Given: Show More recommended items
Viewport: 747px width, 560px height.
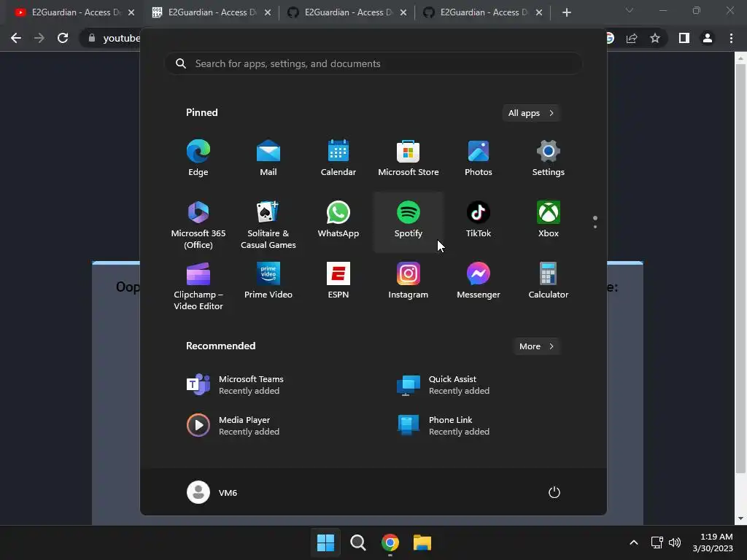Looking at the screenshot, I should pyautogui.click(x=536, y=346).
